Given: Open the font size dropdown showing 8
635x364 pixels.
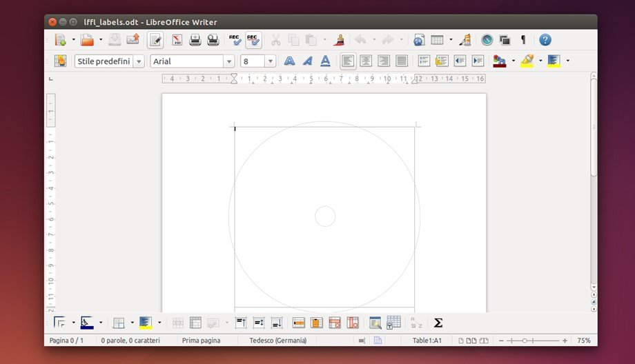Looking at the screenshot, I should click(x=270, y=61).
